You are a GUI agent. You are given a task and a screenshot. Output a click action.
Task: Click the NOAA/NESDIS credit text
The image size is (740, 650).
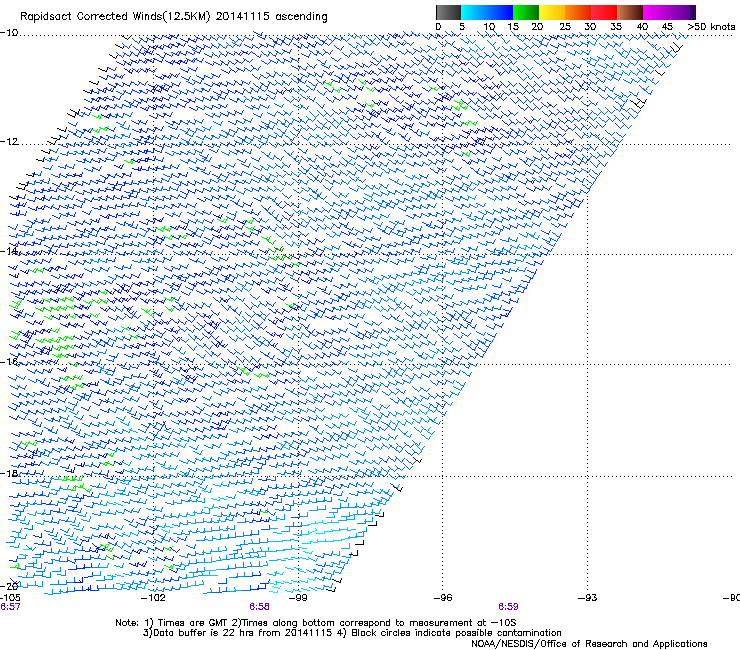pos(589,644)
